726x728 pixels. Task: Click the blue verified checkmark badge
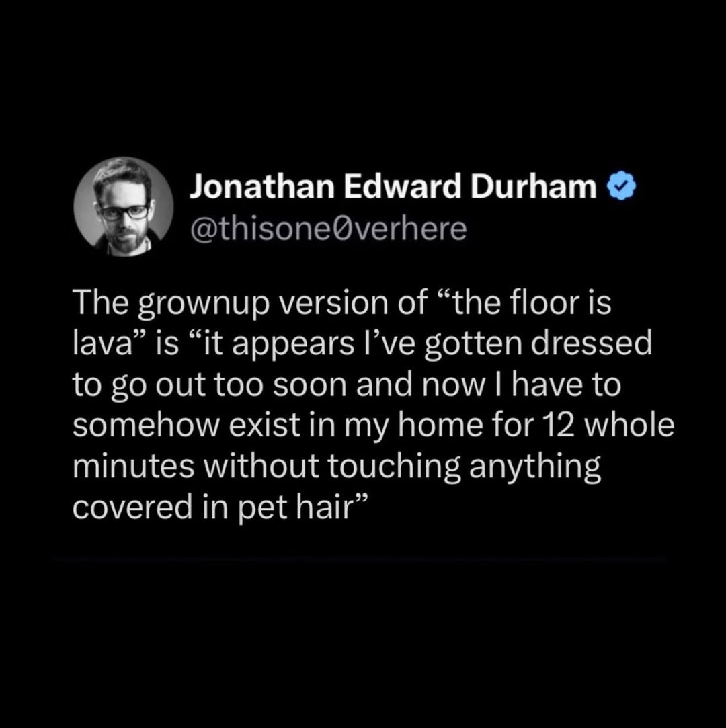(x=621, y=188)
